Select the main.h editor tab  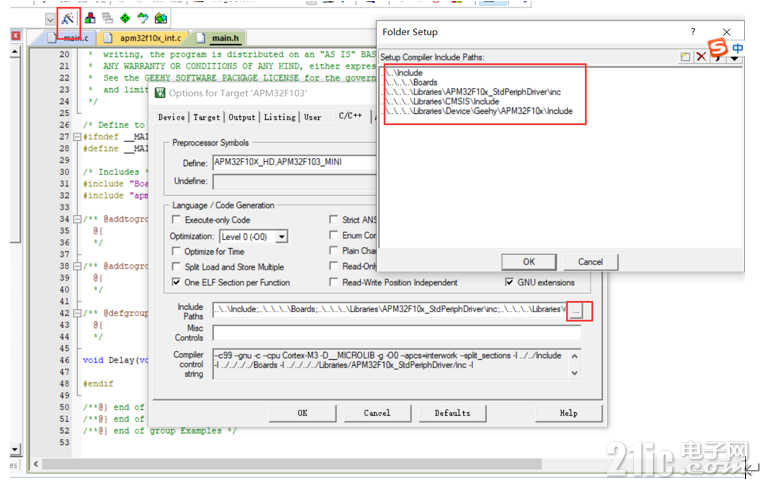[x=219, y=38]
